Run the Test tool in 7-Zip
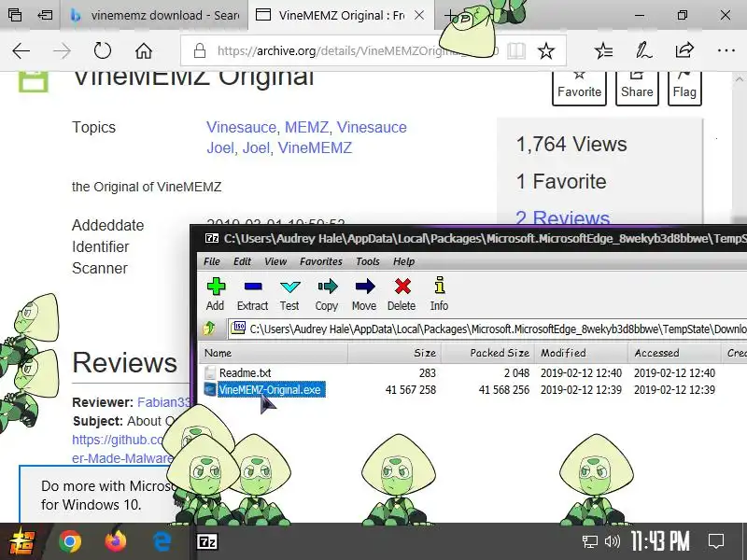 click(x=289, y=294)
